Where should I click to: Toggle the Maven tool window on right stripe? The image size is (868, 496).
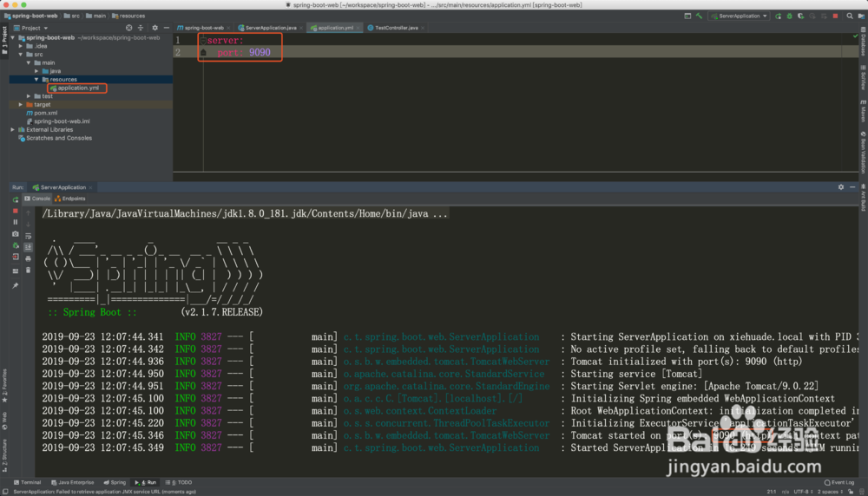[x=863, y=111]
